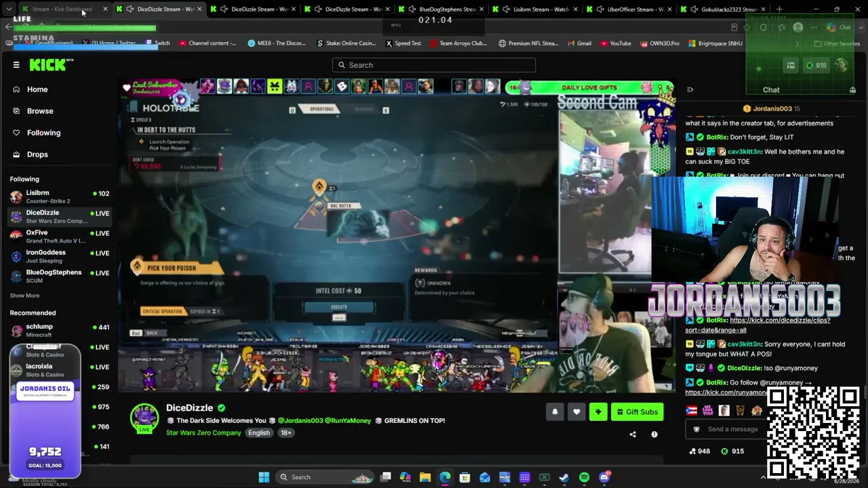The height and width of the screenshot is (488, 868).
Task: Open MEE6 Discord bookmark
Action: tap(277, 43)
